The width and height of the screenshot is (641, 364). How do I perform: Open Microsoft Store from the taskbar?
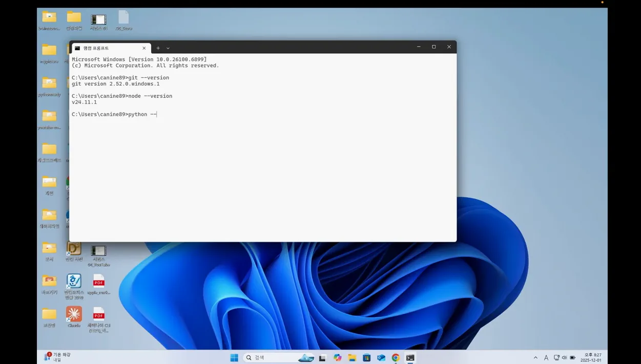pyautogui.click(x=367, y=358)
